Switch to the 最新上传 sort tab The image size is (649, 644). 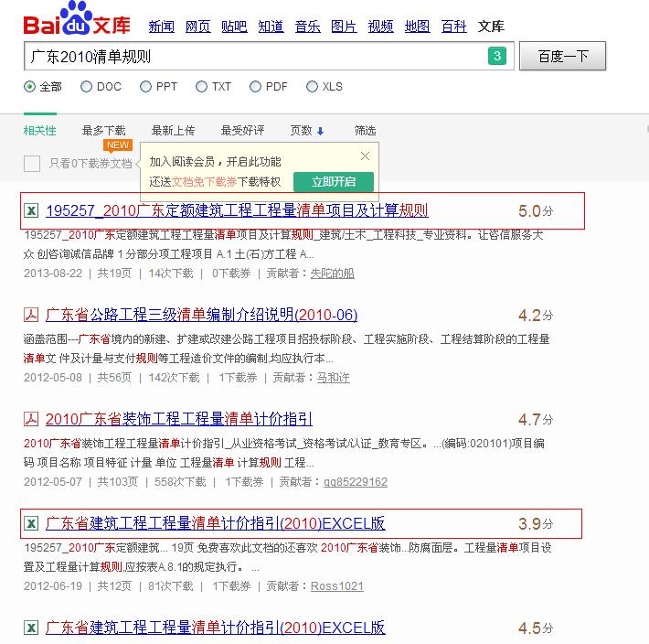click(x=173, y=131)
